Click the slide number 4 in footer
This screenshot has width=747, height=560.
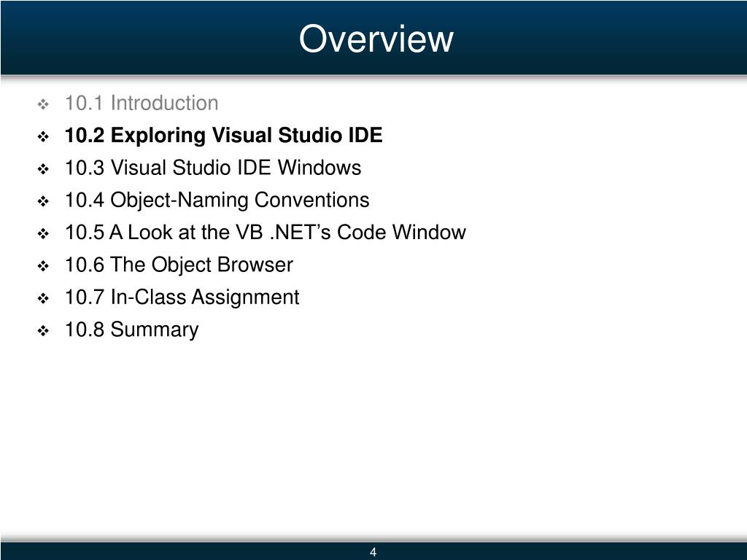coord(373,552)
